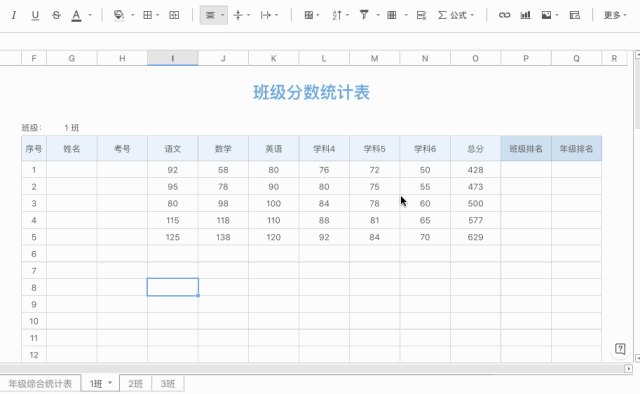Click the remove duplicates icon
Image resolution: width=640 pixels, height=394 pixels.
click(421, 15)
